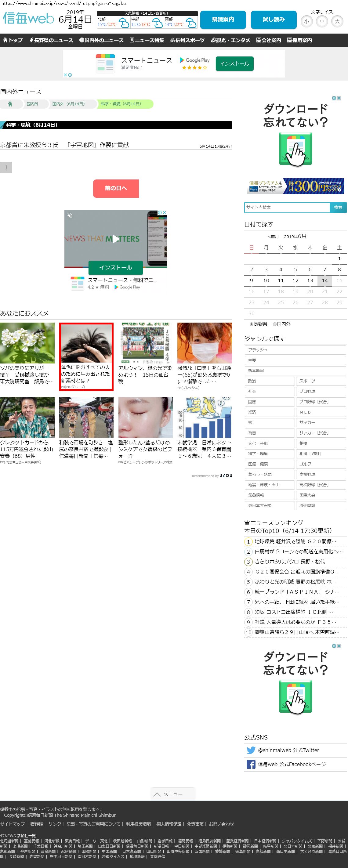Open the ソバの実りにアリが thumbnail
348x868 pixels.
click(x=27, y=343)
